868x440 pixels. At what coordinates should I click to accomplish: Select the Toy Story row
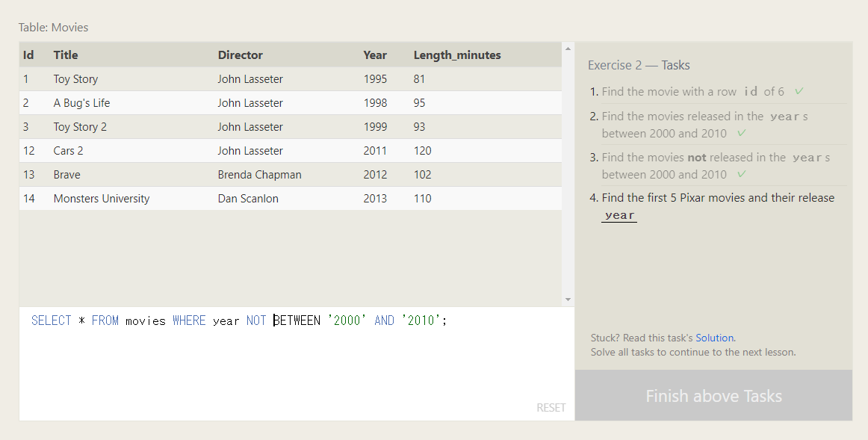pyautogui.click(x=291, y=79)
